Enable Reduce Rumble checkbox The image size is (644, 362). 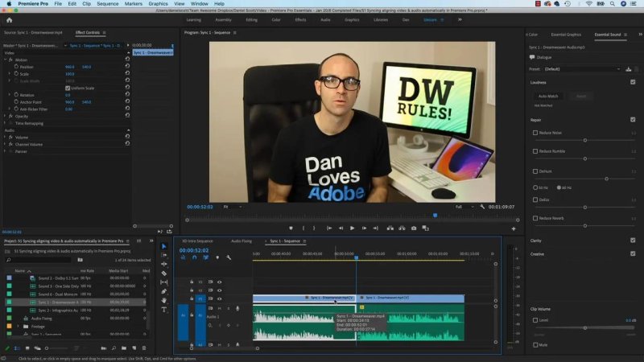pyautogui.click(x=535, y=151)
